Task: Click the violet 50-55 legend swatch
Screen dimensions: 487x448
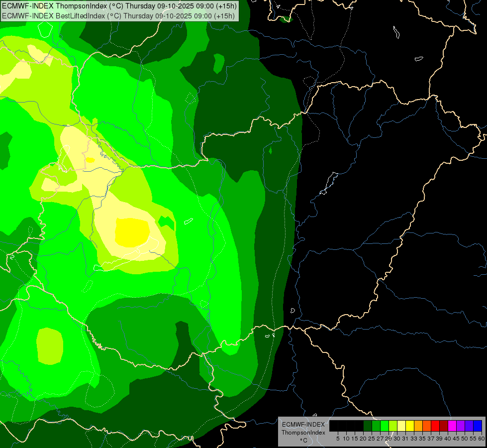Action: coord(469,426)
